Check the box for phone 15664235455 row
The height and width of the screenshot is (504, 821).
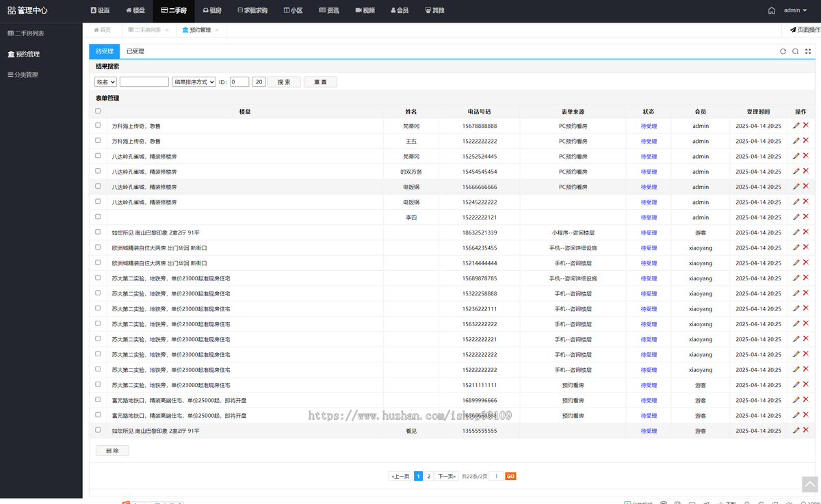click(x=98, y=247)
